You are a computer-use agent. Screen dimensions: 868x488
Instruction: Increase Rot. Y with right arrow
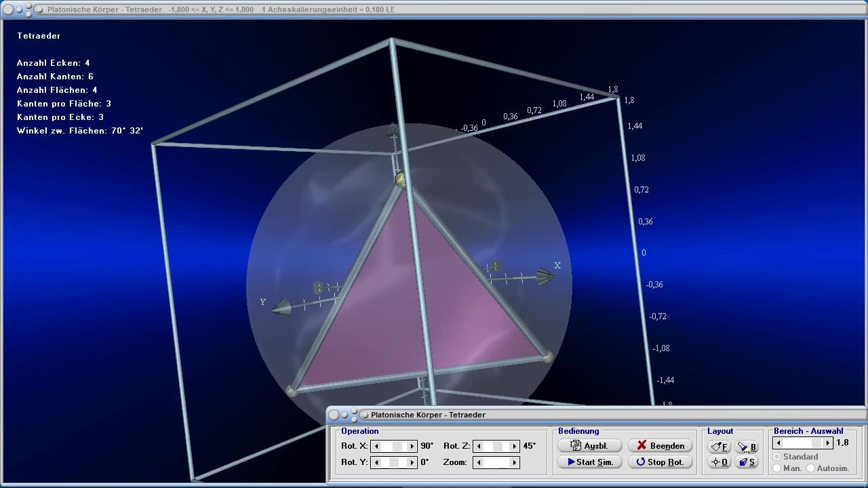[412, 462]
